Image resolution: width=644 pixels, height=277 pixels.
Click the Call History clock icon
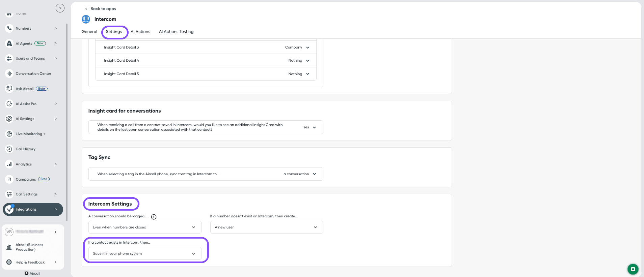[9, 149]
